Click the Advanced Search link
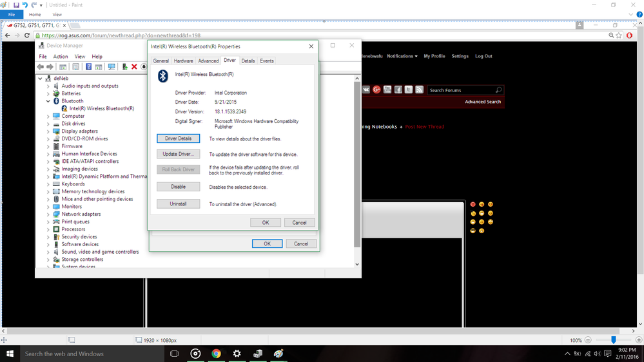This screenshot has height=362, width=644. [483, 102]
